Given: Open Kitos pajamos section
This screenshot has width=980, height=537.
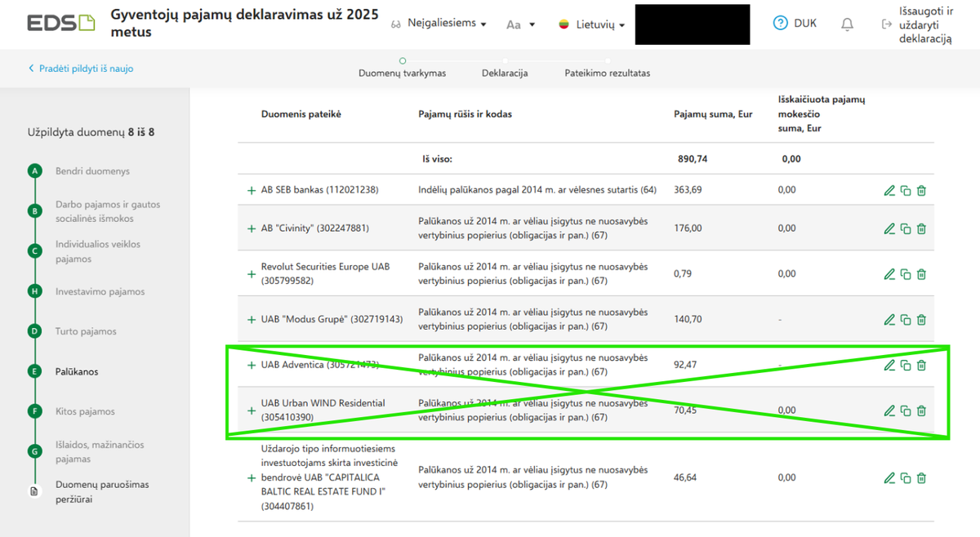Looking at the screenshot, I should pos(85,411).
